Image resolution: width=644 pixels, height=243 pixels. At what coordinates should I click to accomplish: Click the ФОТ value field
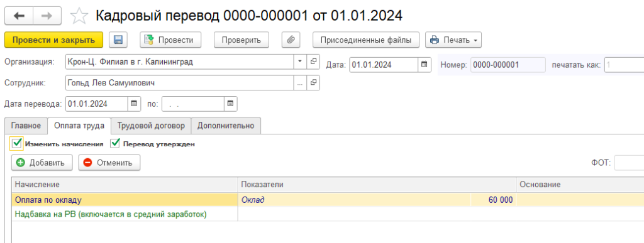tap(629, 163)
